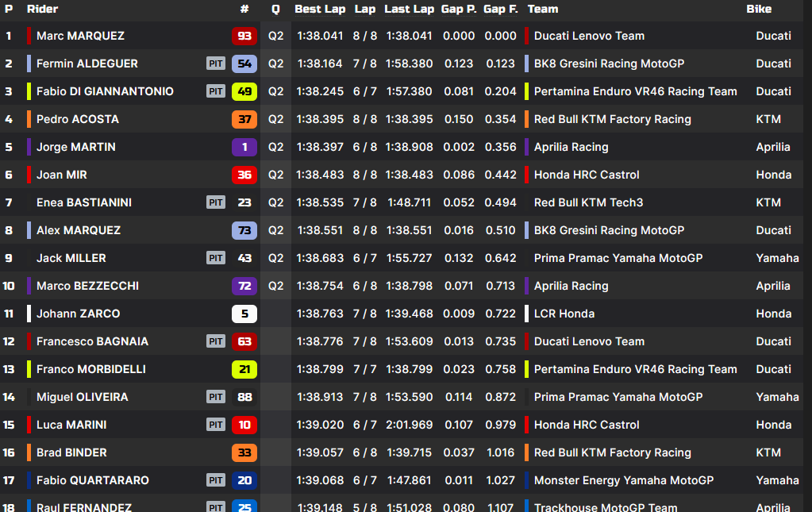The height and width of the screenshot is (512, 812).
Task: Click Jack Miller's number 43 badge
Action: pyautogui.click(x=244, y=258)
